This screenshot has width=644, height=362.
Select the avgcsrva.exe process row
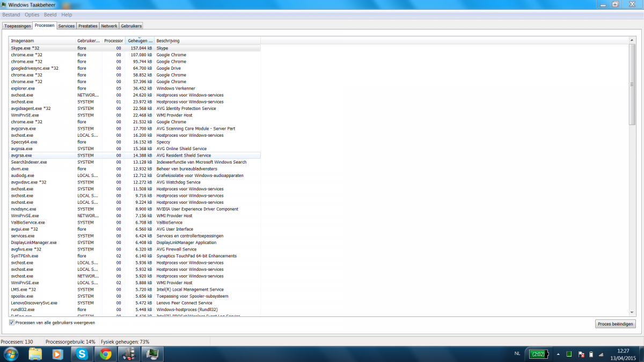pos(135,129)
